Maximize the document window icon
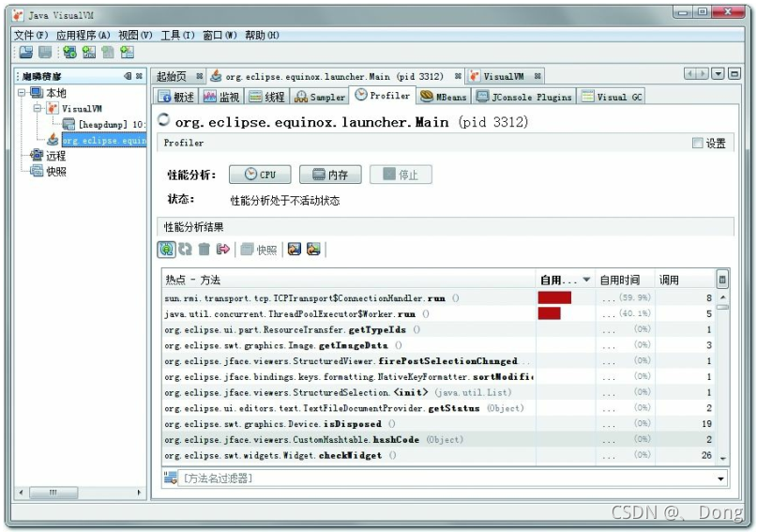757x532 pixels. [734, 74]
